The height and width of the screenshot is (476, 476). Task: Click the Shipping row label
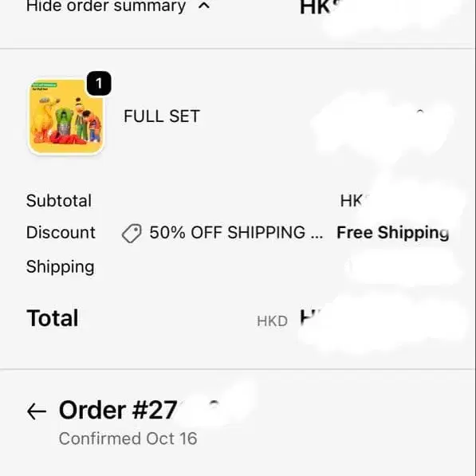tap(60, 267)
